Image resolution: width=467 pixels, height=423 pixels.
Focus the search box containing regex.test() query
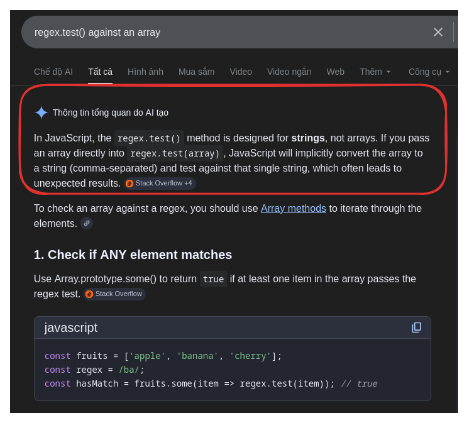click(x=227, y=32)
